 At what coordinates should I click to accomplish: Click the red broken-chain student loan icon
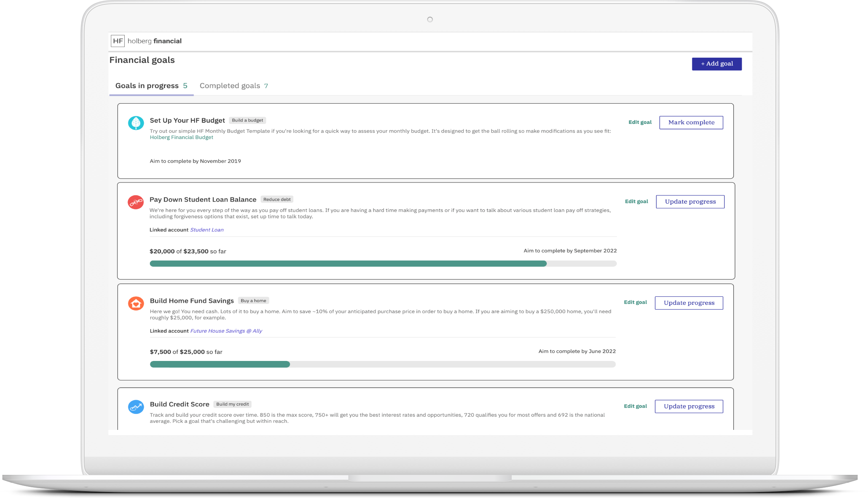click(136, 202)
